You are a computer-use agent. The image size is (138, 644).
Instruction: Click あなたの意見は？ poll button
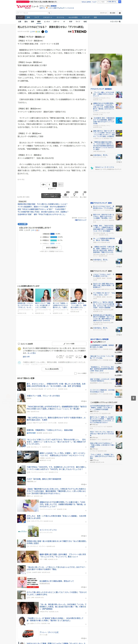[52, 248]
